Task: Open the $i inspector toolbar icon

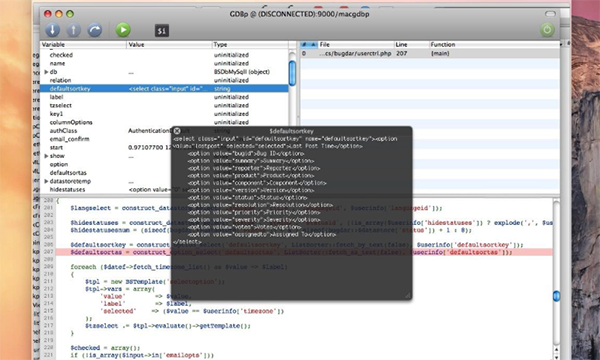Action: click(x=161, y=31)
